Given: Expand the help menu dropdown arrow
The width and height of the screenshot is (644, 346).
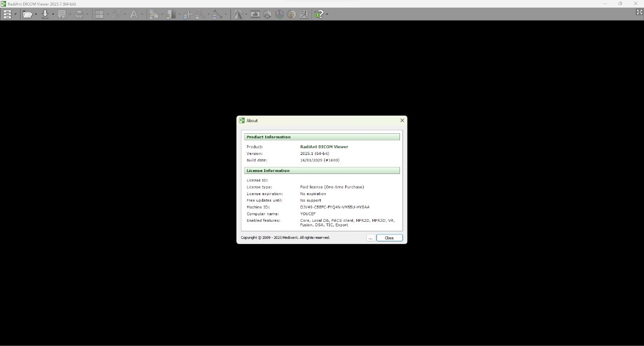Looking at the screenshot, I should click(x=327, y=14).
